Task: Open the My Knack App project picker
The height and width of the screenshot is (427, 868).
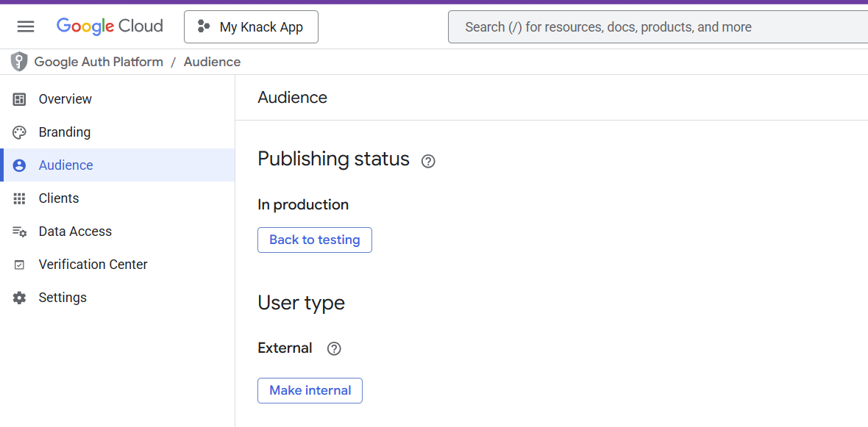Action: pyautogui.click(x=251, y=26)
